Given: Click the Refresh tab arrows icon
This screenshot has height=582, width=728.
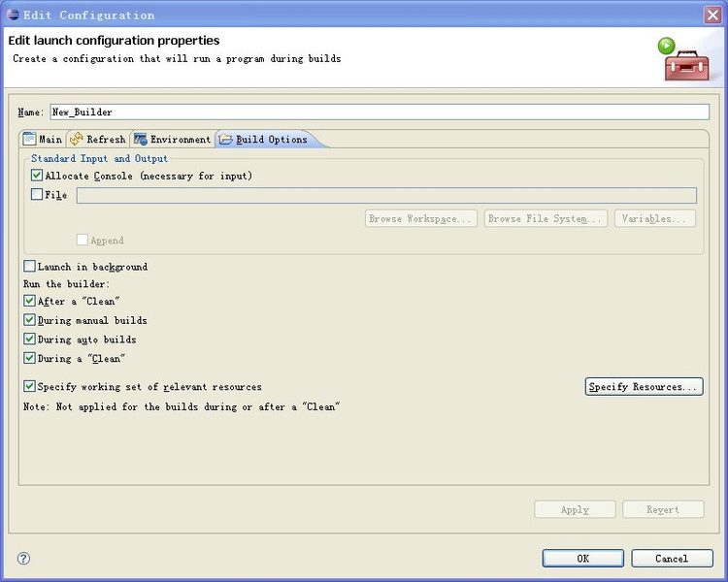Looking at the screenshot, I should tap(76, 140).
